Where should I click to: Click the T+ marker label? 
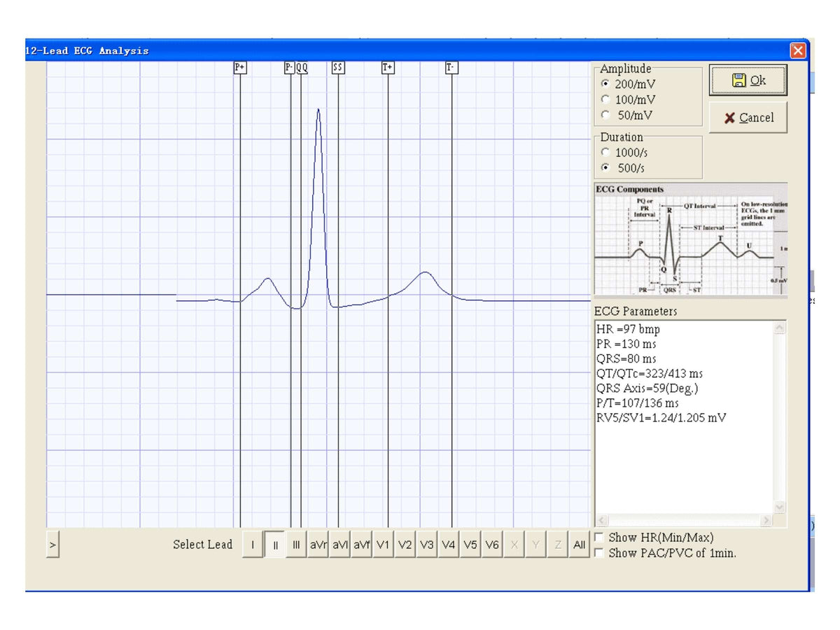(x=388, y=67)
